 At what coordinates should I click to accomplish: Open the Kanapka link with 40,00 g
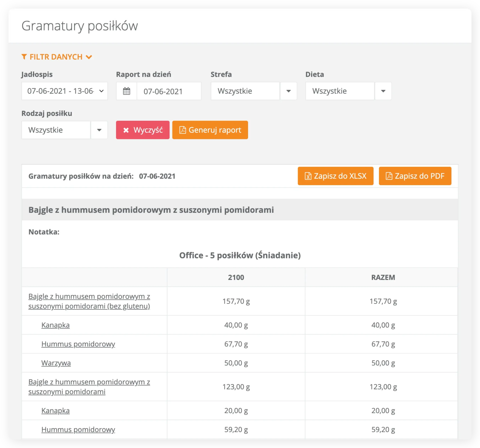(x=55, y=325)
